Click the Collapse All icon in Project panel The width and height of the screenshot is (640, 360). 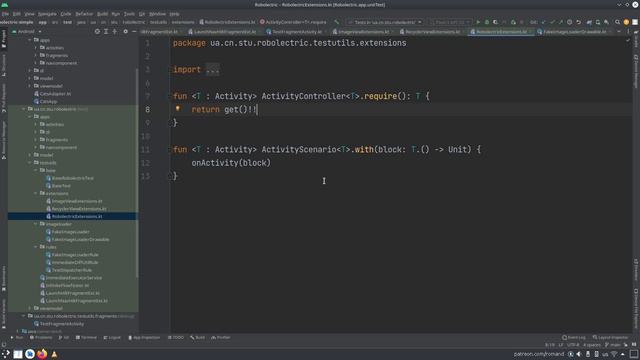point(115,31)
